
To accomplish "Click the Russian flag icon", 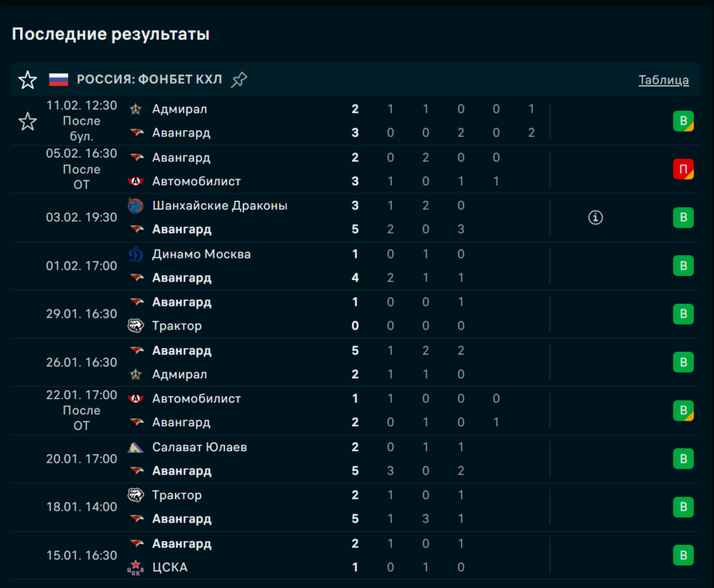I will 59,79.
